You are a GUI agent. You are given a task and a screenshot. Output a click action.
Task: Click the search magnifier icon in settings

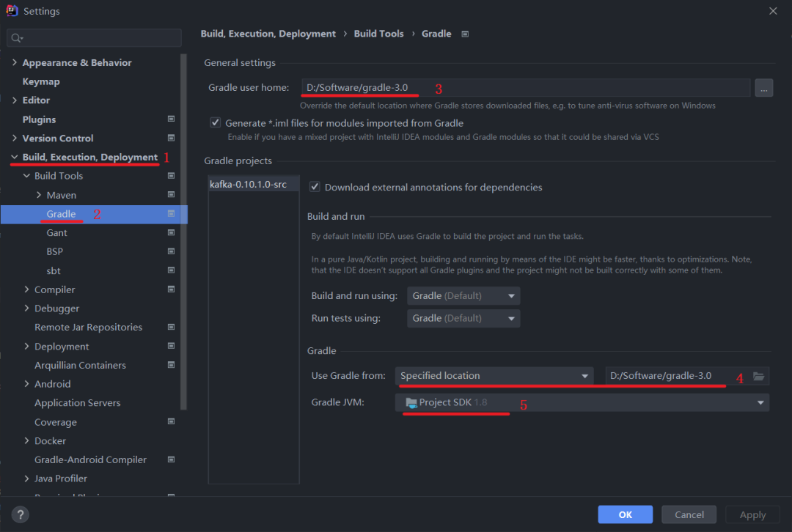[16, 38]
